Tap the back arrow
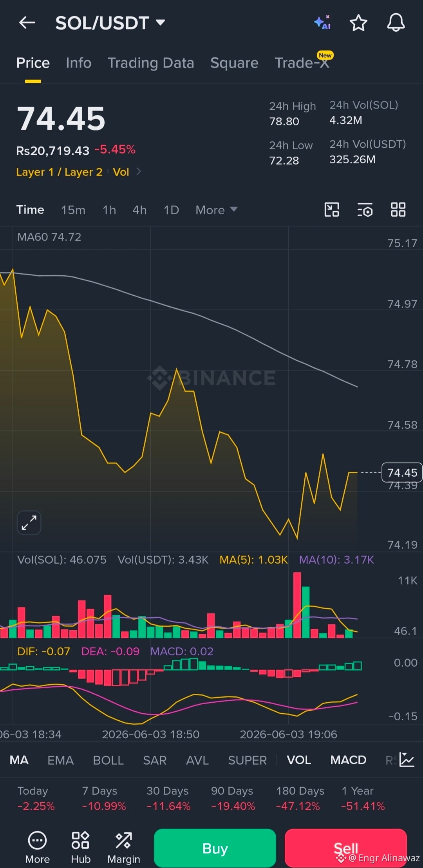This screenshot has width=423, height=868. 27,23
